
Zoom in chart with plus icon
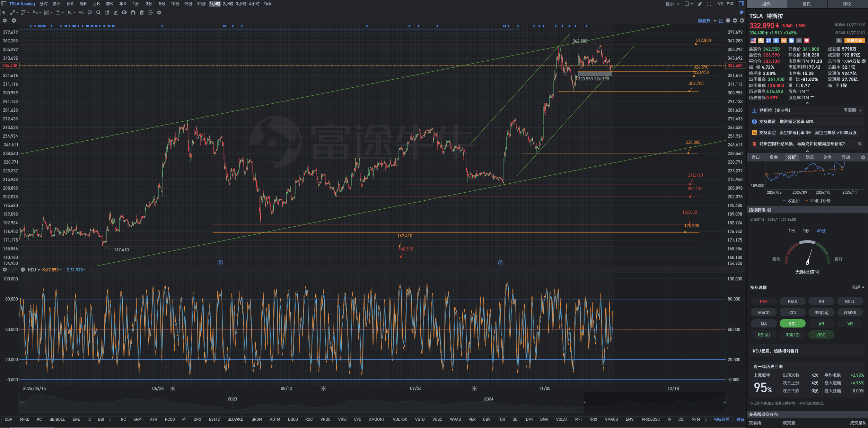(x=742, y=20)
